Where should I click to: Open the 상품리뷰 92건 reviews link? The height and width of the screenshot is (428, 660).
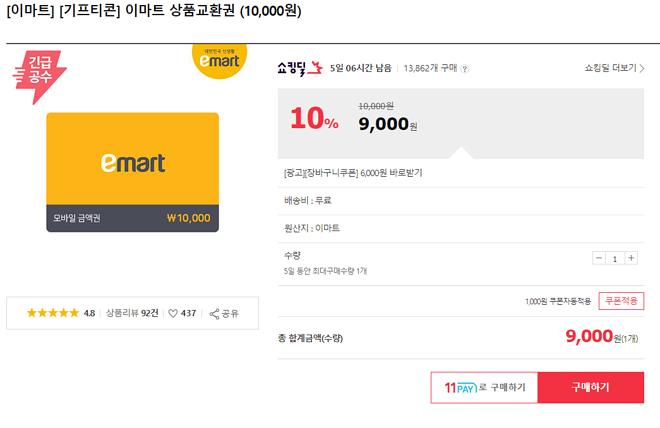click(132, 313)
